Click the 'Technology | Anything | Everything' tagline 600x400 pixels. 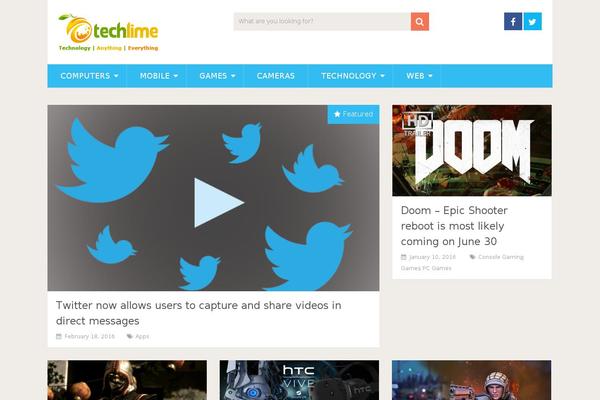pos(108,48)
